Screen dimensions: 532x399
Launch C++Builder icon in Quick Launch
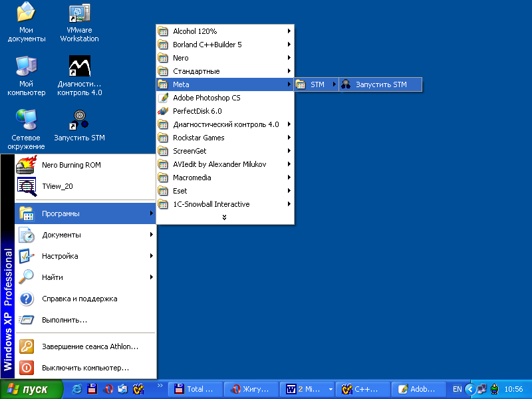[x=138, y=389]
